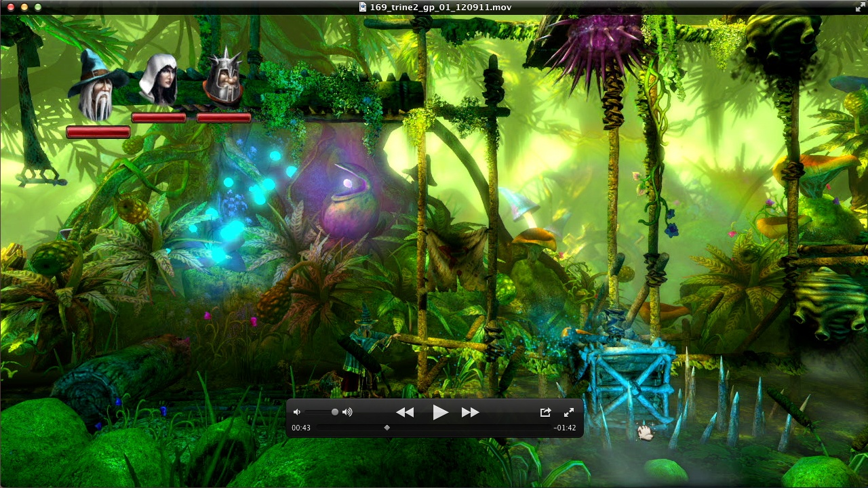
Task: Click the wizard's red health bar
Action: pos(98,132)
